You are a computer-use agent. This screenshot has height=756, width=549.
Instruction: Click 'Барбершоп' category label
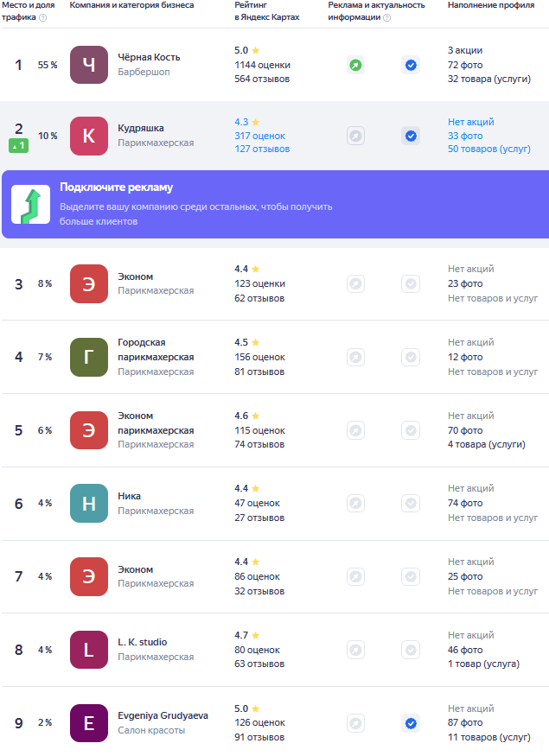point(144,72)
